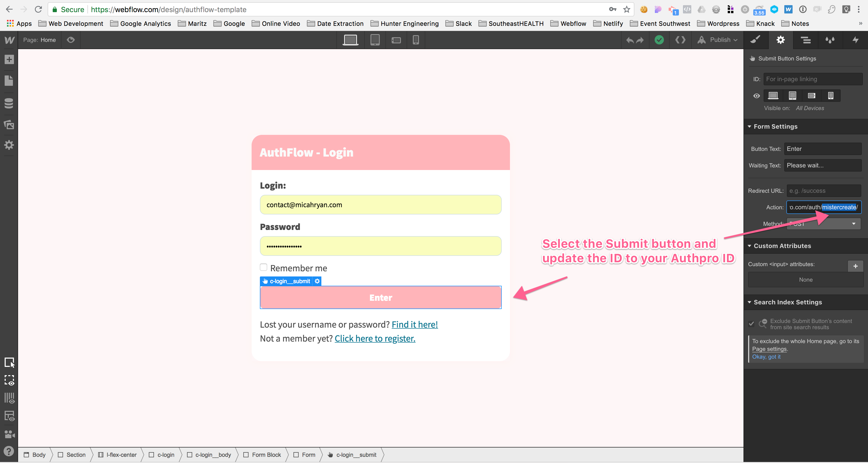Viewport: 868px width, 463px height.
Task: Open the video tutorials icon
Action: click(9, 434)
